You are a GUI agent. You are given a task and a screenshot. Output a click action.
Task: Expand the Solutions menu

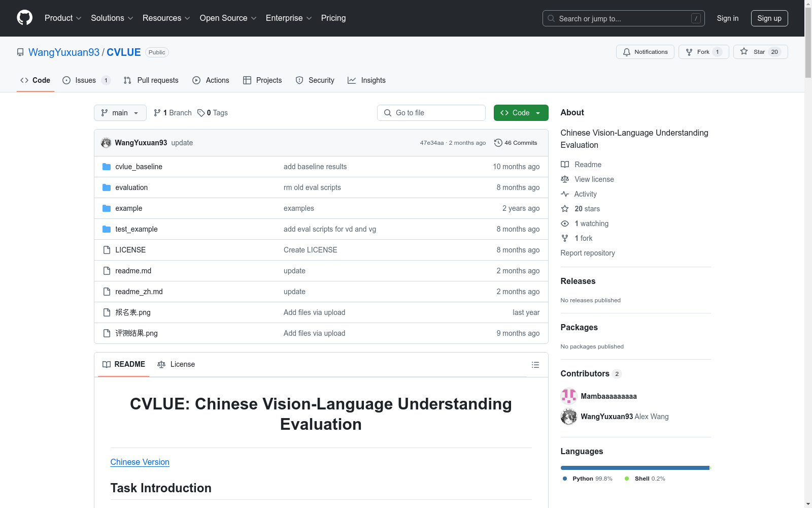[x=112, y=18]
